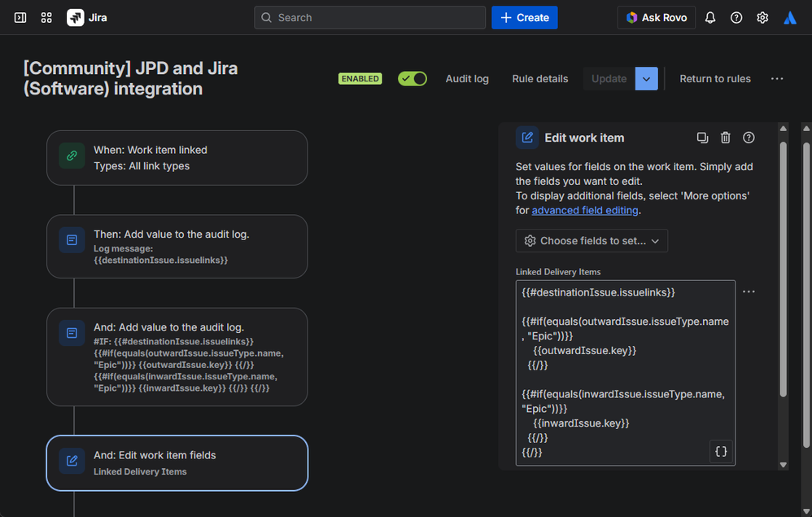Insert smart value with braces icon
This screenshot has height=517, width=812.
721,451
